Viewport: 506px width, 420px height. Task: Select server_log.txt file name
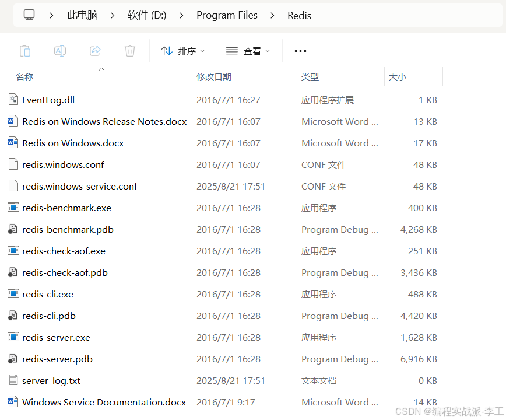(x=51, y=381)
